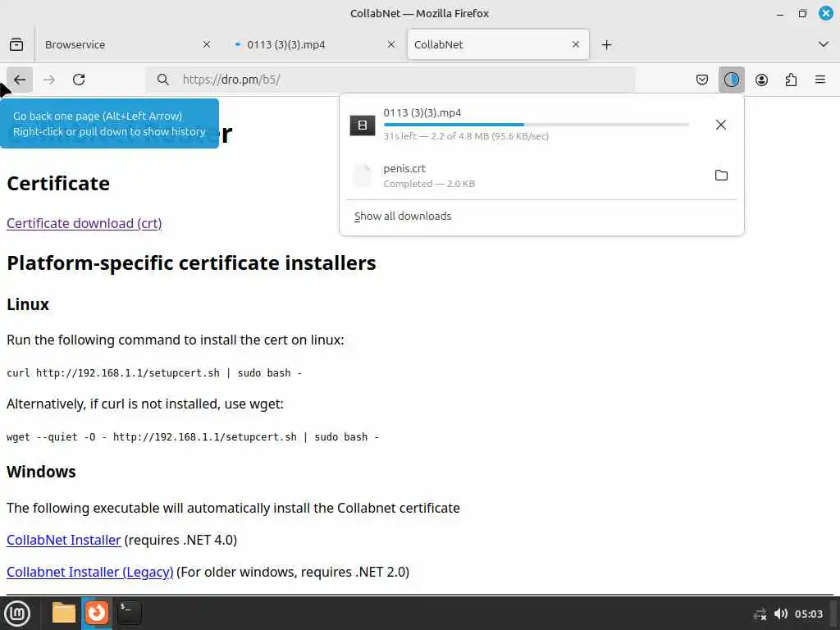Open the Linux Mint start menu
The image size is (840, 630).
(x=17, y=614)
